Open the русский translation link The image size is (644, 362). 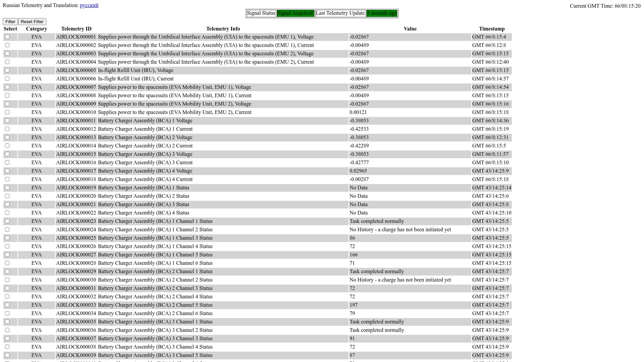[x=89, y=5]
